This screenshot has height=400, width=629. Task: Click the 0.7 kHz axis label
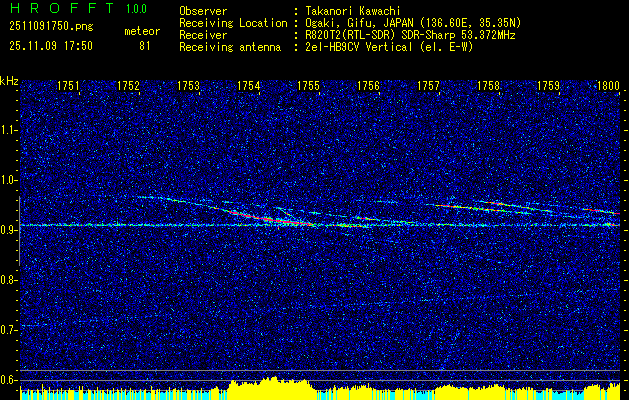point(10,330)
